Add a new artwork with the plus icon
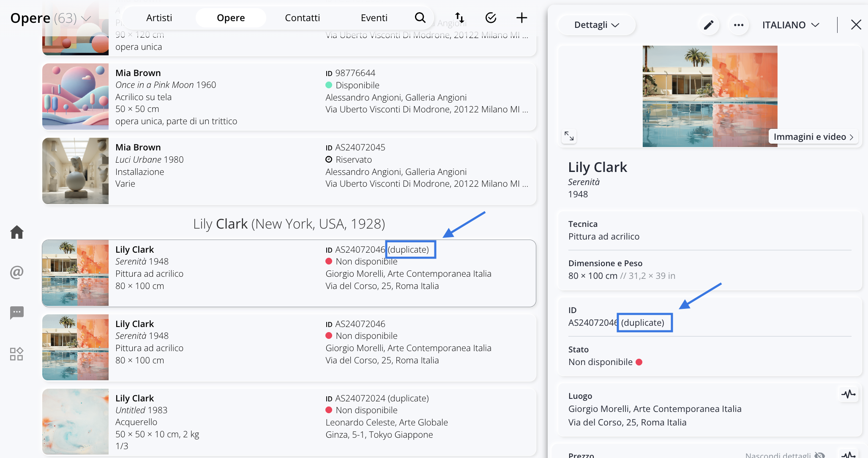 521,18
